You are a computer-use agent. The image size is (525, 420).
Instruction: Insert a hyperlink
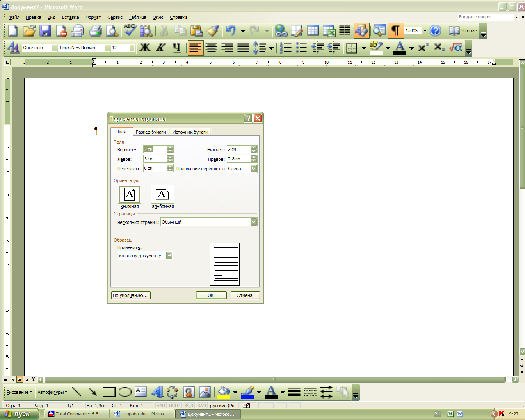coord(281,31)
